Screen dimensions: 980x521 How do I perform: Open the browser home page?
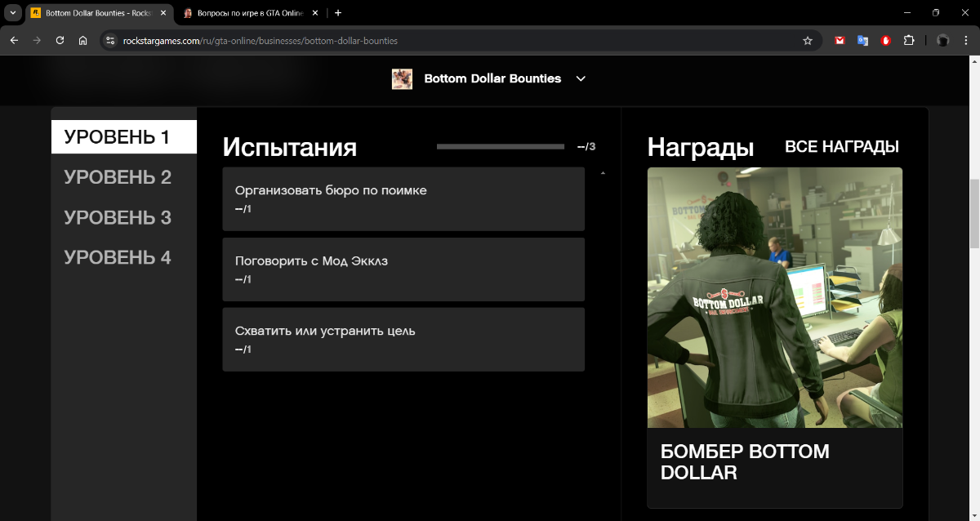pos(82,40)
